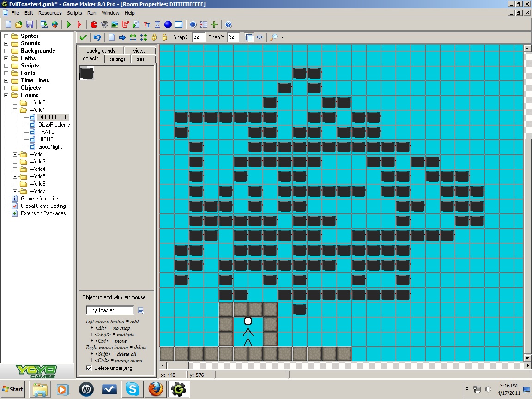This screenshot has width=532, height=399.
Task: Switch to the tiles tab
Action: [140, 59]
